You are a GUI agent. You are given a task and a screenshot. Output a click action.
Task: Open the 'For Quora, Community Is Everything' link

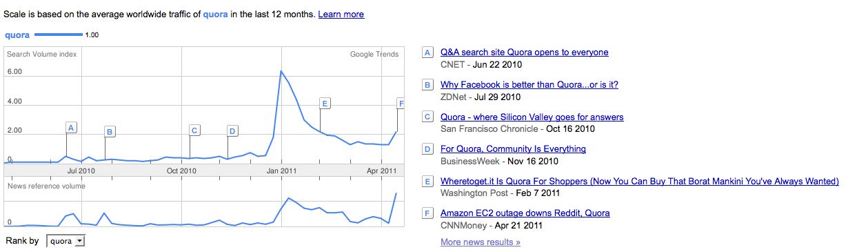point(513,149)
